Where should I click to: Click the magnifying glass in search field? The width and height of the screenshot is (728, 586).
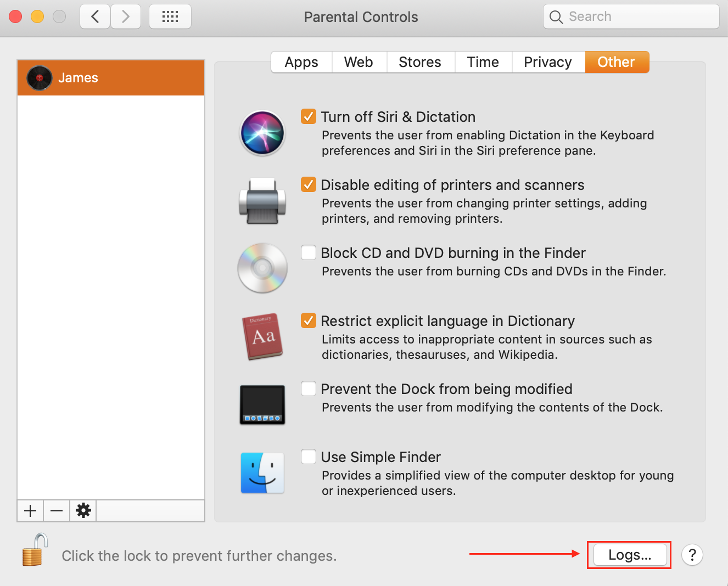[x=556, y=17]
